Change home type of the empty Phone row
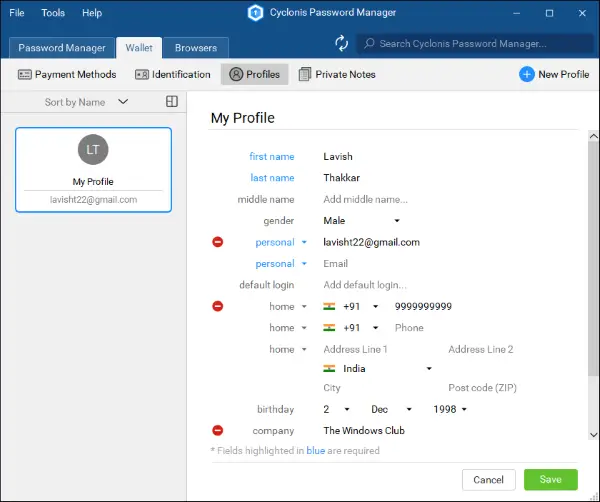Viewport: 600px width, 502px height. point(288,328)
